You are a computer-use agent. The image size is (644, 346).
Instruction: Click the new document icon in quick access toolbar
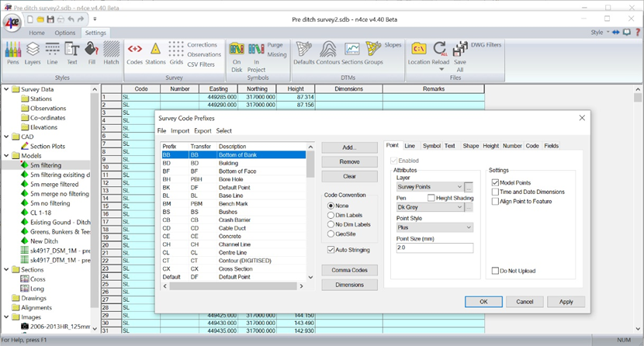coord(30,19)
